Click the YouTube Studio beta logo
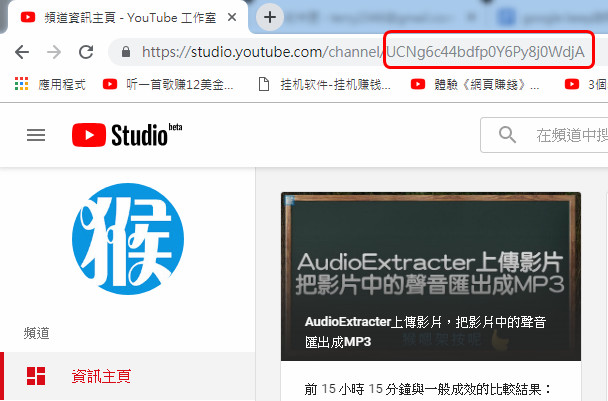This screenshot has width=608, height=401. (127, 135)
